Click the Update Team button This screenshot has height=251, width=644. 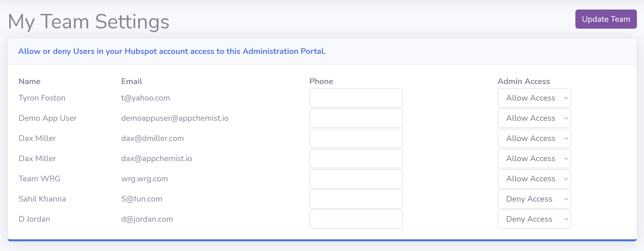[x=606, y=19]
